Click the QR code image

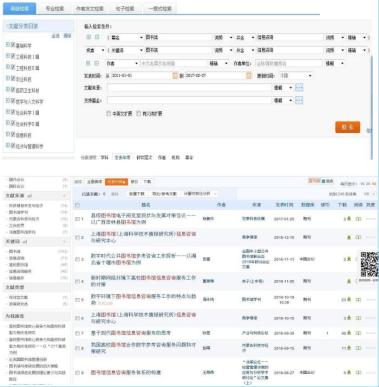tap(369, 264)
